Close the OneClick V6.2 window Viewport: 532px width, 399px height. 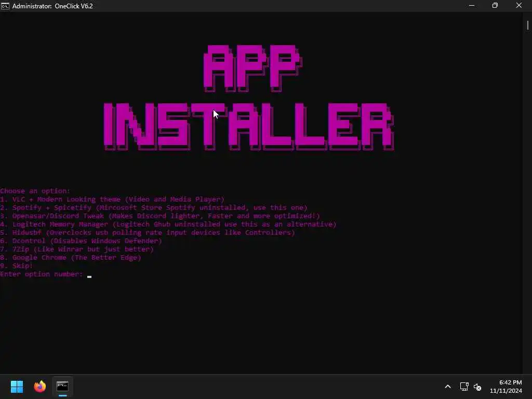(519, 6)
